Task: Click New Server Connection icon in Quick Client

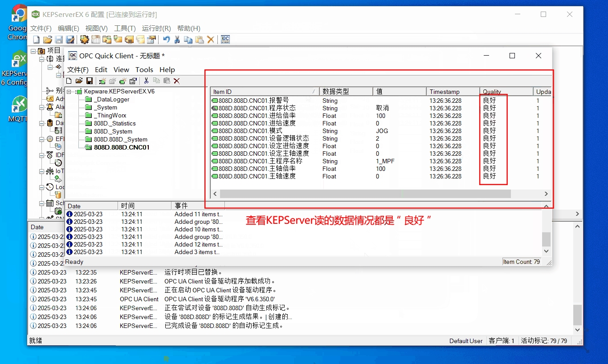Action: pyautogui.click(x=102, y=81)
